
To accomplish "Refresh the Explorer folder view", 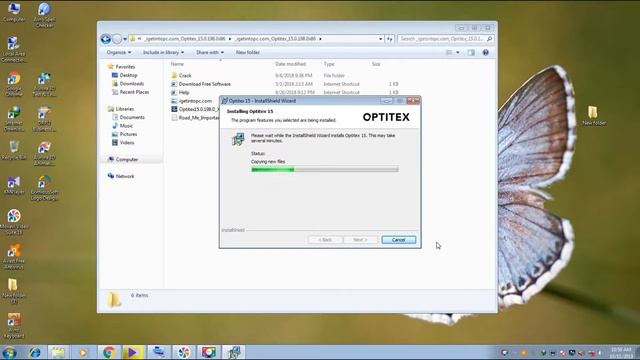I will [x=389, y=39].
